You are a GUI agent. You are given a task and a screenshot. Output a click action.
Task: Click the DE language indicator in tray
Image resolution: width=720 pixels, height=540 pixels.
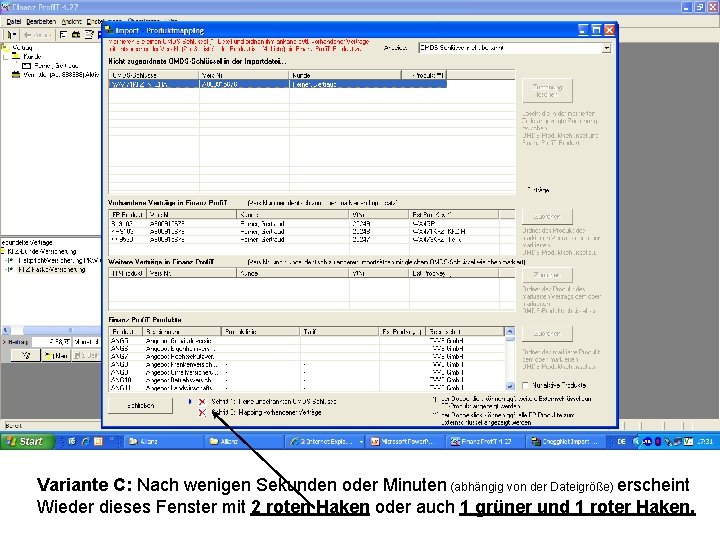[621, 441]
